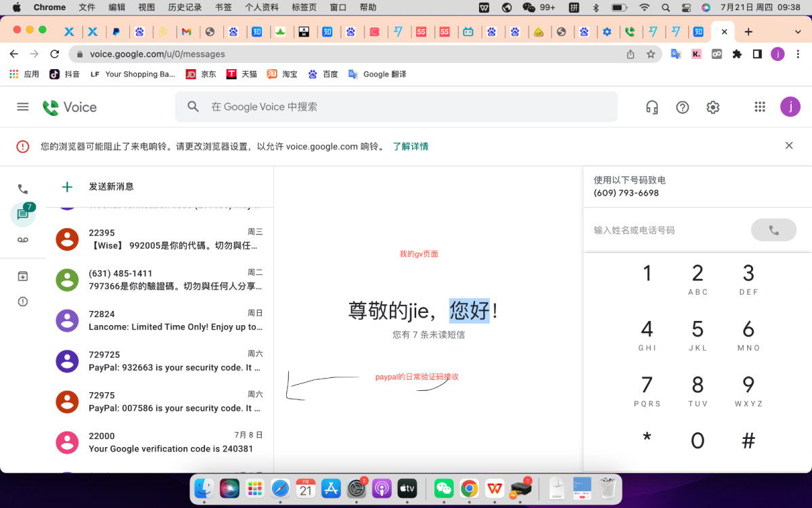
Task: Expand the Your Shopping bookmarks folder
Action: coord(134,74)
